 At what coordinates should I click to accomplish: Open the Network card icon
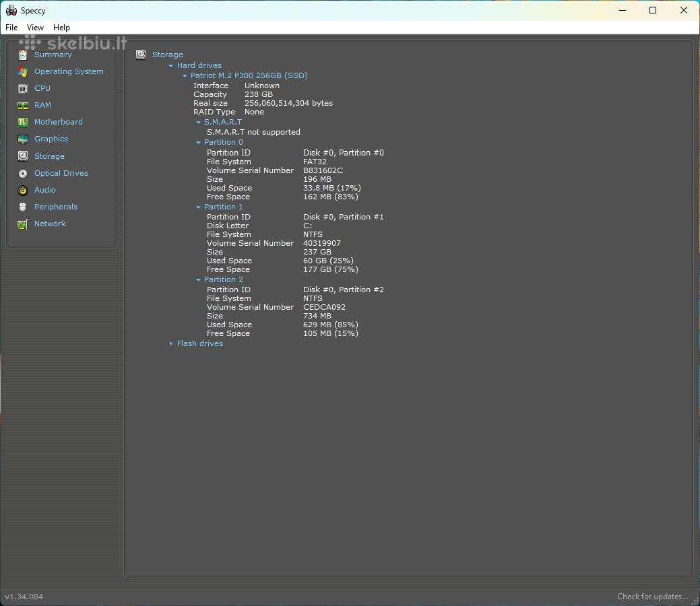[x=23, y=224]
